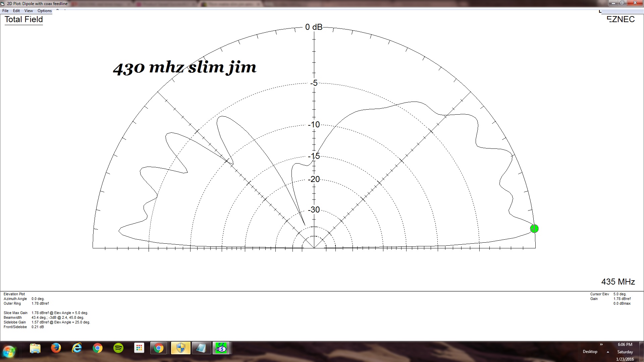Show hidden system tray icons arrow
The image size is (644, 362).
608,352
